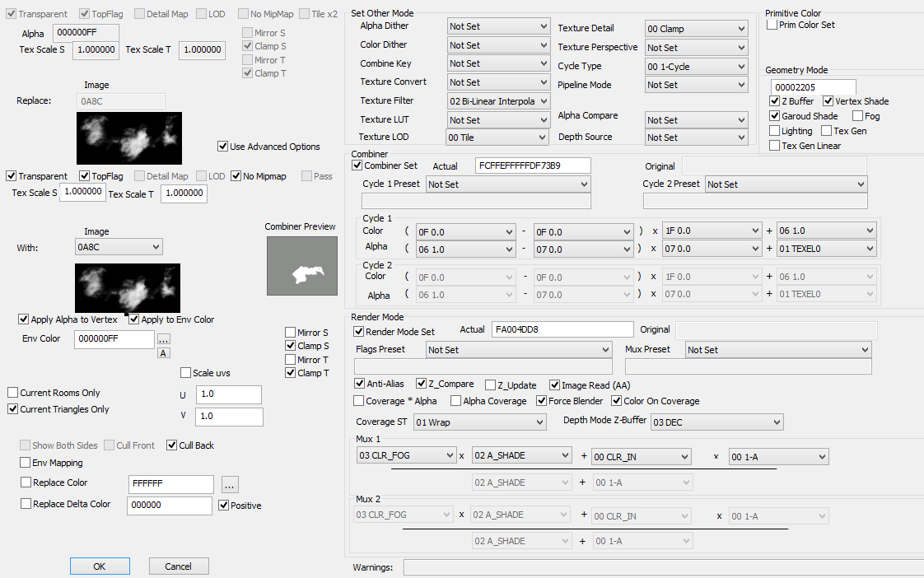Toggle Use Advanced Options checkbox

tap(222, 146)
